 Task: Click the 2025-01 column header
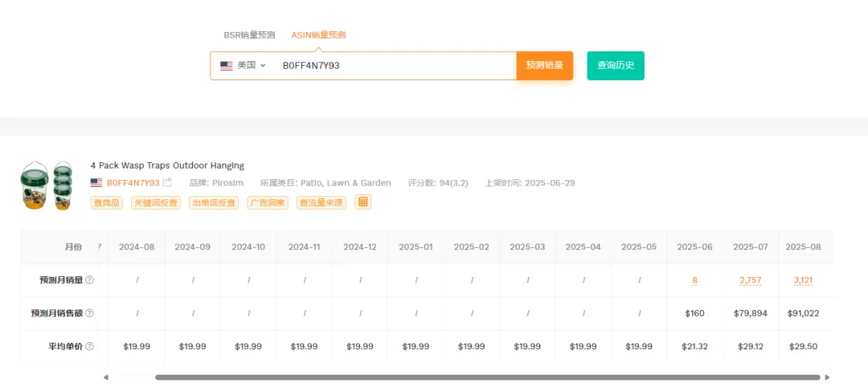(x=416, y=246)
